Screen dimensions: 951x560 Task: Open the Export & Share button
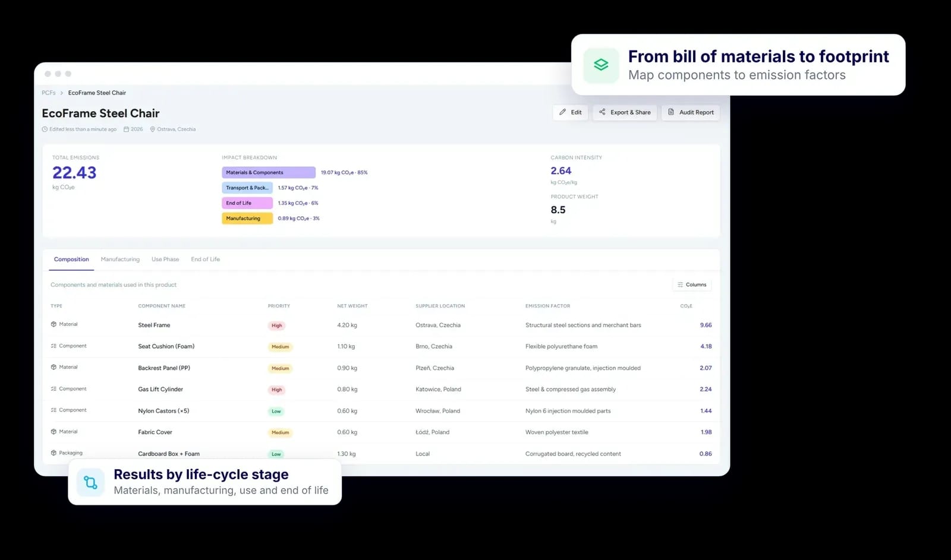coord(625,112)
